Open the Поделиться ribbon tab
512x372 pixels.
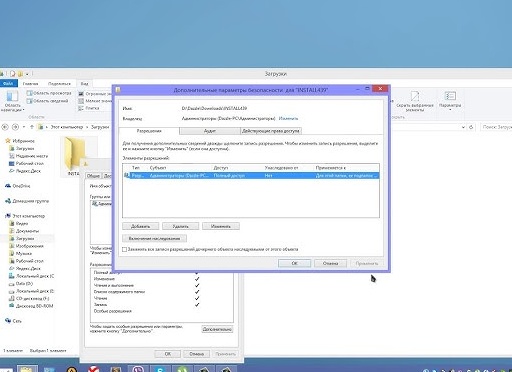tap(59, 84)
